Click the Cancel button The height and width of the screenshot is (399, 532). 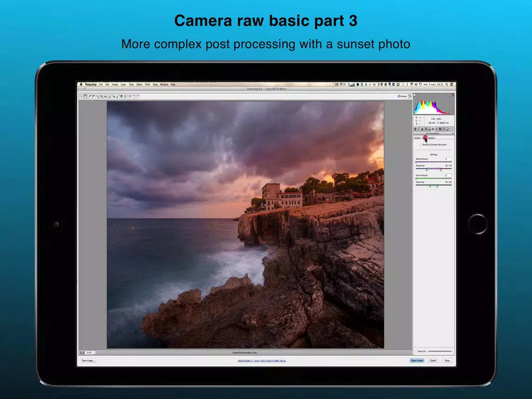point(433,360)
